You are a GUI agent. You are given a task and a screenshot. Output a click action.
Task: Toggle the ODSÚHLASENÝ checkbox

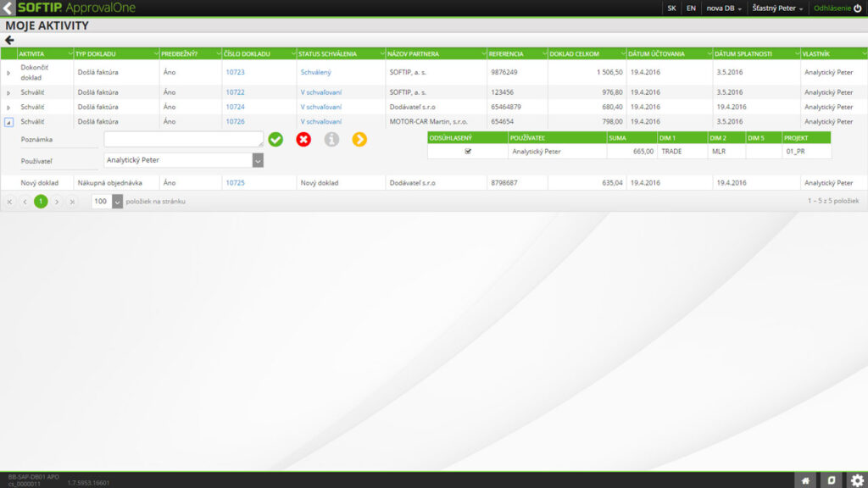pyautogui.click(x=468, y=152)
